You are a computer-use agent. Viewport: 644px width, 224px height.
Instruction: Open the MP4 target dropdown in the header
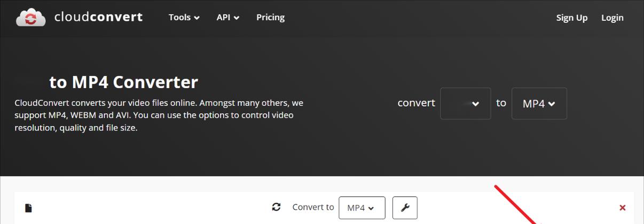[x=539, y=103]
